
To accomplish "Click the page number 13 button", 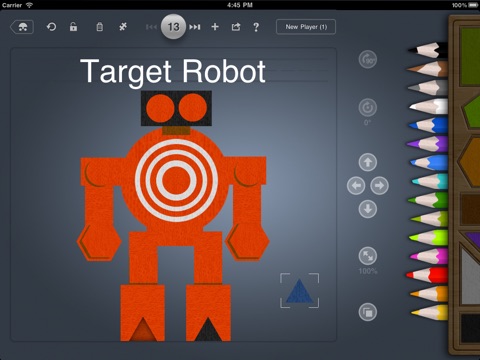I will 173,27.
